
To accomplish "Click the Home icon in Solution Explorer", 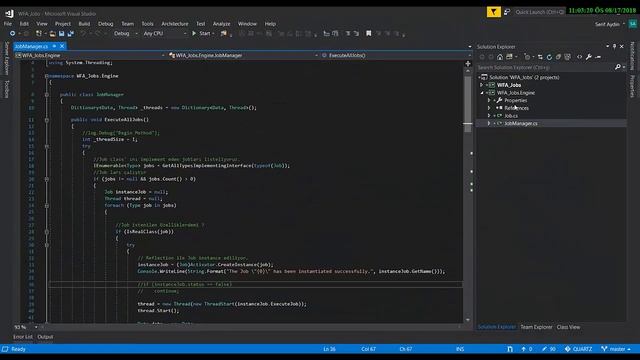I will tap(500, 57).
